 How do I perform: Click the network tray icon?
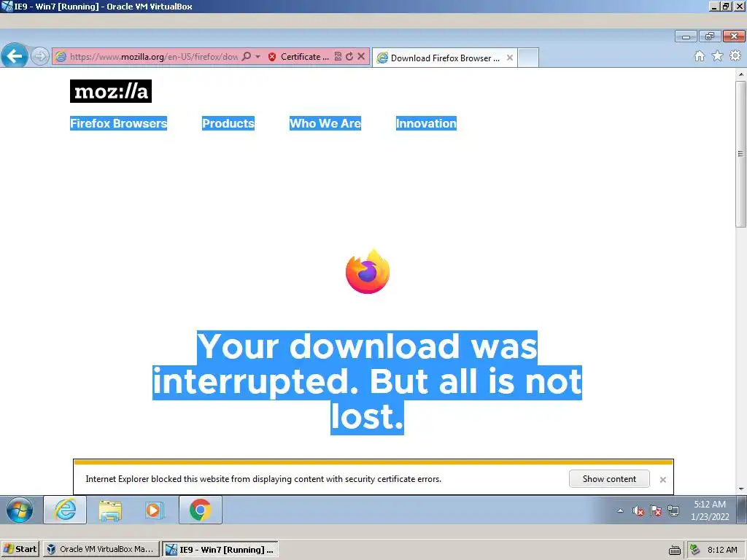(673, 511)
